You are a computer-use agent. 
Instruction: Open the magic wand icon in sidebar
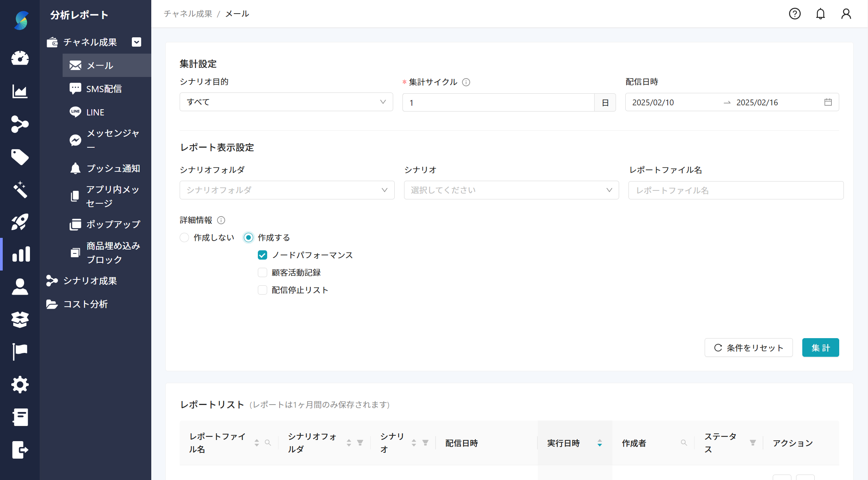tap(20, 189)
